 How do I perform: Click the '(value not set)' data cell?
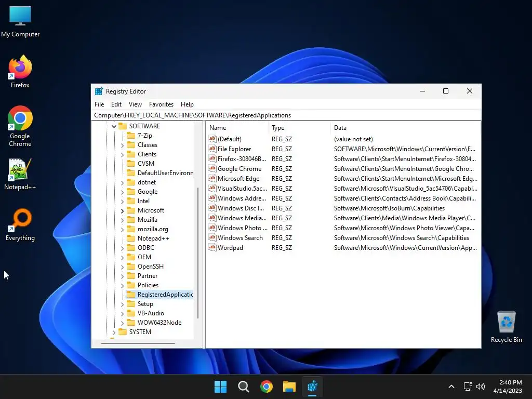(x=353, y=139)
